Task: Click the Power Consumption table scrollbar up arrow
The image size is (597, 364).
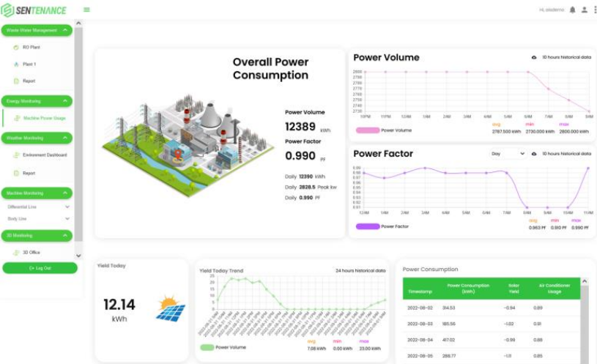Action: (x=585, y=281)
